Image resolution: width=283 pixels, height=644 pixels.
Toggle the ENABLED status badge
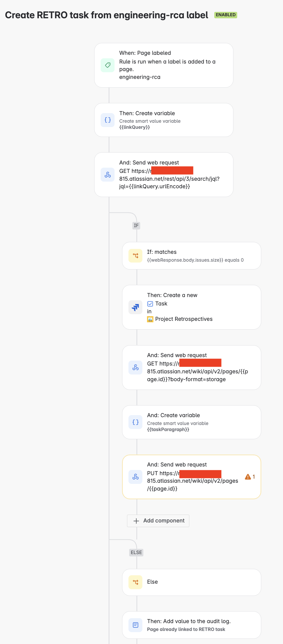(x=225, y=15)
